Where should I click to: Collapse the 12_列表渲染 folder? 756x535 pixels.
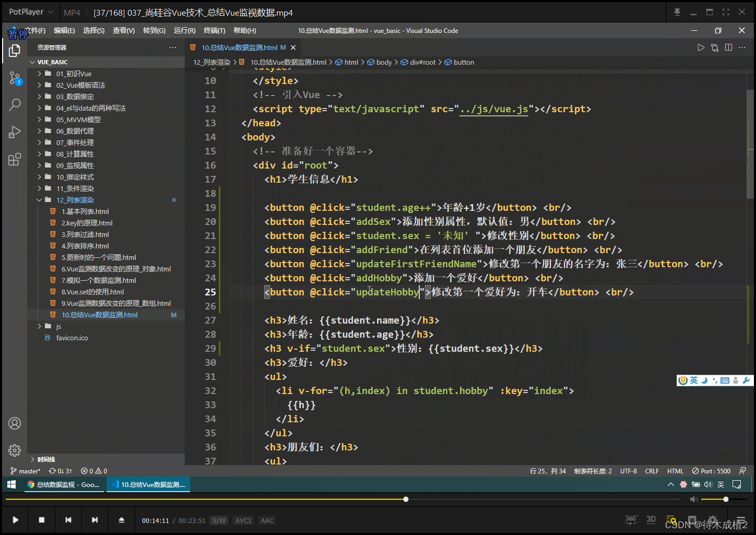[x=75, y=200]
